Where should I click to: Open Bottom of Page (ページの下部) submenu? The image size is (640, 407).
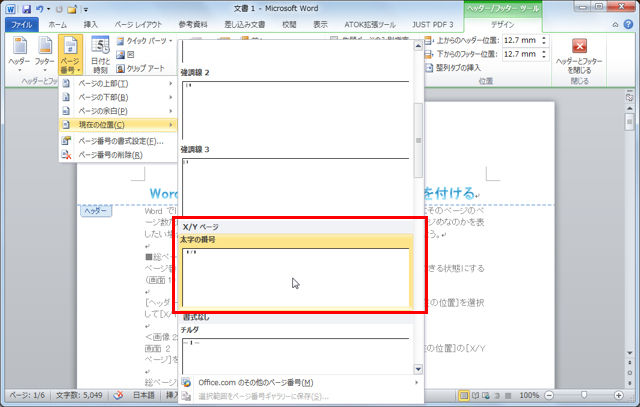118,97
